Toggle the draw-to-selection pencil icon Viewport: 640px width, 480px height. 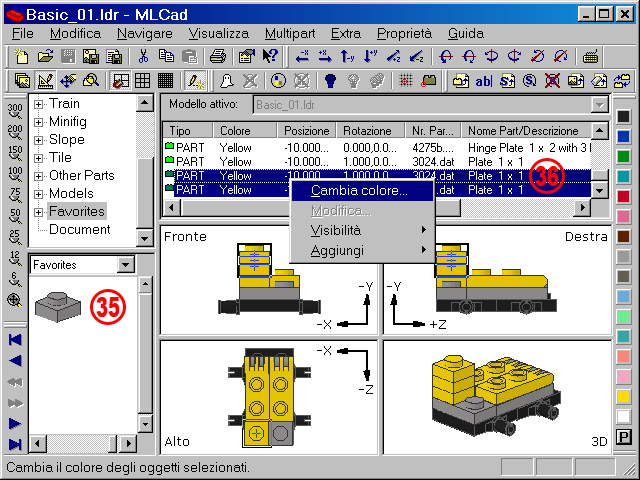coord(195,81)
